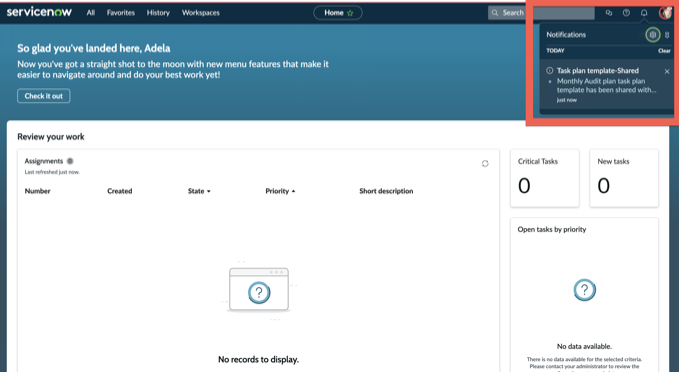Dismiss the Task plan template-Shared notification
This screenshot has height=372, width=679.
click(x=667, y=71)
